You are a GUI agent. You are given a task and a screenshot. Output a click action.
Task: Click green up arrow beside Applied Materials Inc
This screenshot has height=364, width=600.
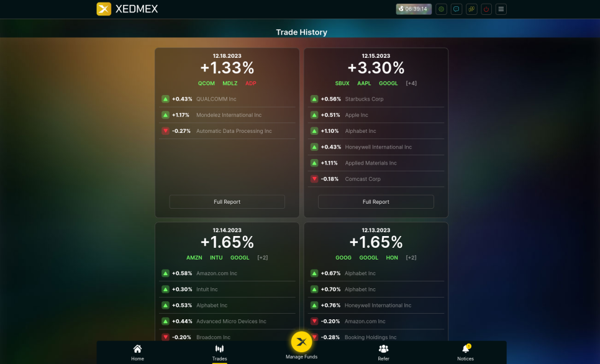[314, 163]
